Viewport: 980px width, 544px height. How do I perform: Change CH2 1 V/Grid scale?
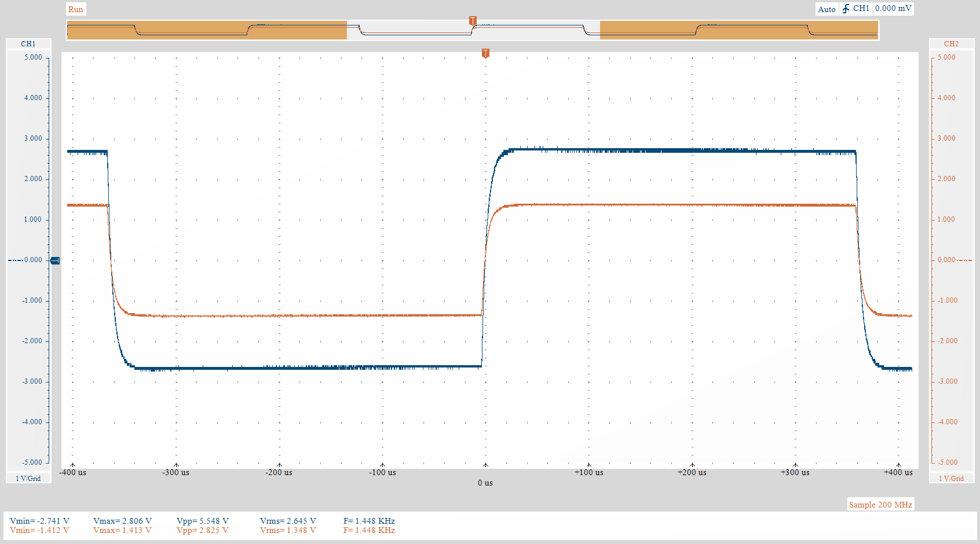coord(951,478)
